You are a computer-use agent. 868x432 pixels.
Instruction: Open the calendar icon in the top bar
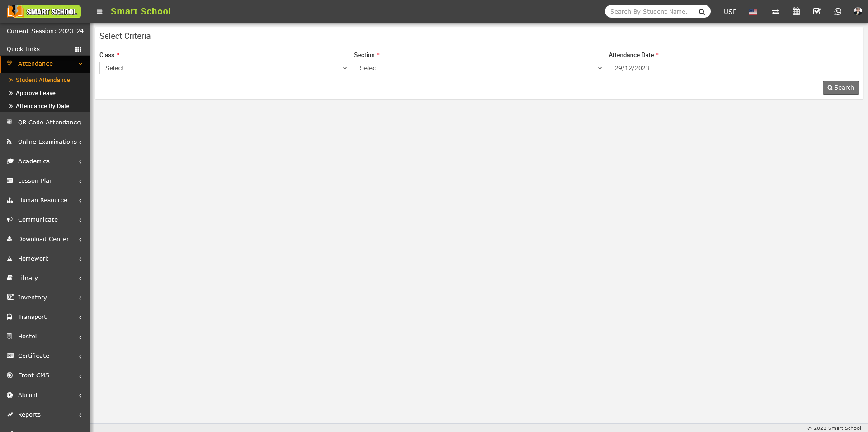(x=796, y=11)
